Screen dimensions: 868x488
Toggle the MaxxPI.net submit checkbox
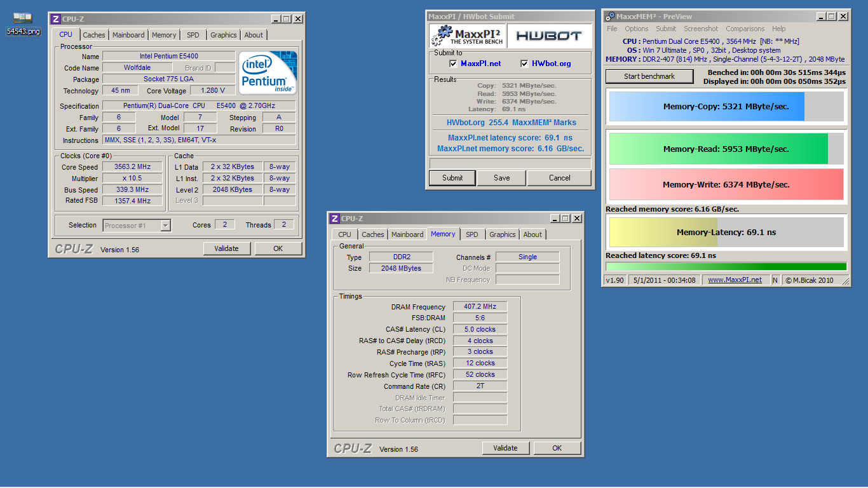coord(453,64)
